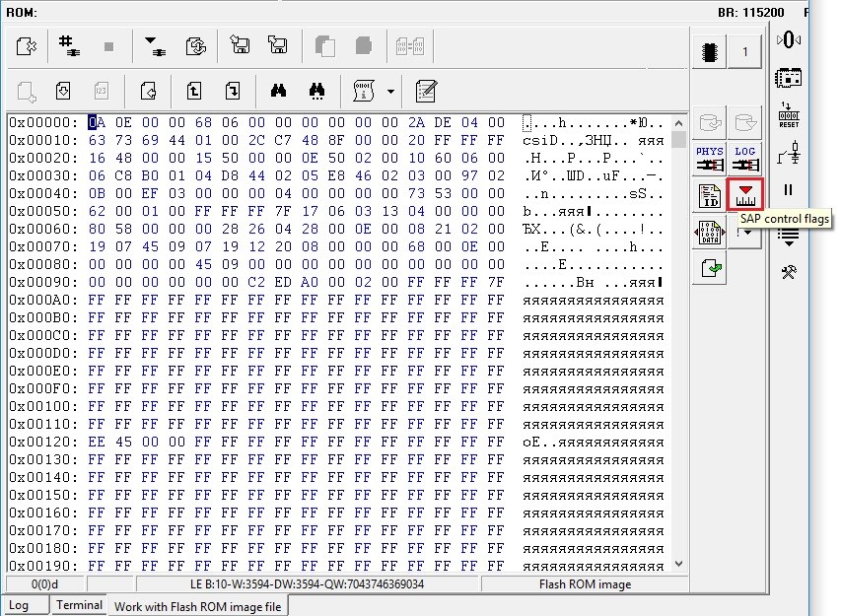841x616 pixels.
Task: Click the black chip icon button
Action: point(710,52)
